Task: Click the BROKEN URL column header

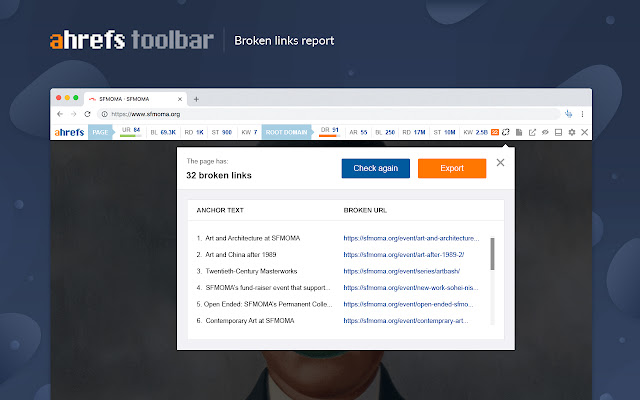Action: click(365, 210)
